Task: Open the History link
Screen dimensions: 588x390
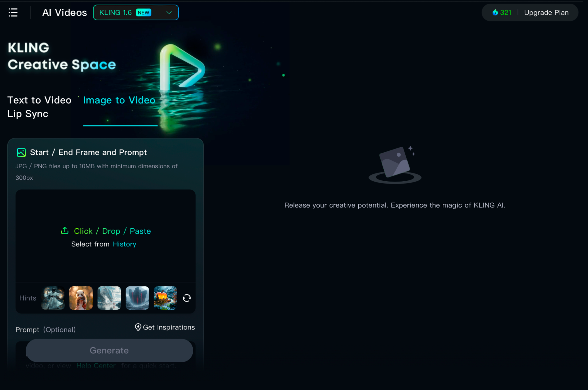Action: [124, 244]
